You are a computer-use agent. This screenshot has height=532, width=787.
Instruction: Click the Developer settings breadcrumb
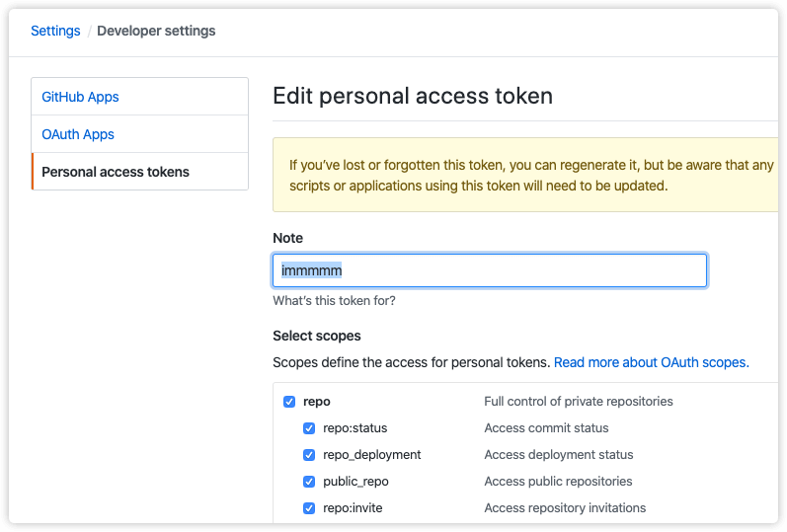tap(156, 31)
